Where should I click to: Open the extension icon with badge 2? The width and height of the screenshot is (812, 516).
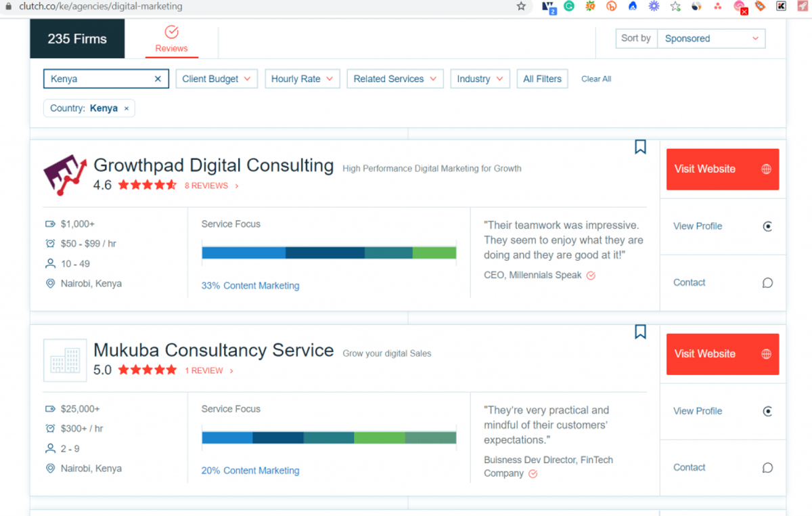point(549,7)
